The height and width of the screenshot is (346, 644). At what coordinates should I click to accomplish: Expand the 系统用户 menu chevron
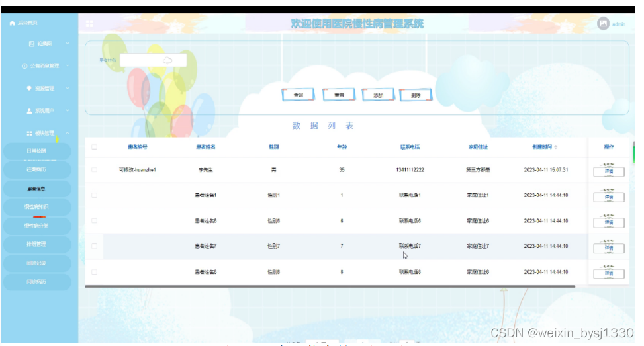point(68,111)
